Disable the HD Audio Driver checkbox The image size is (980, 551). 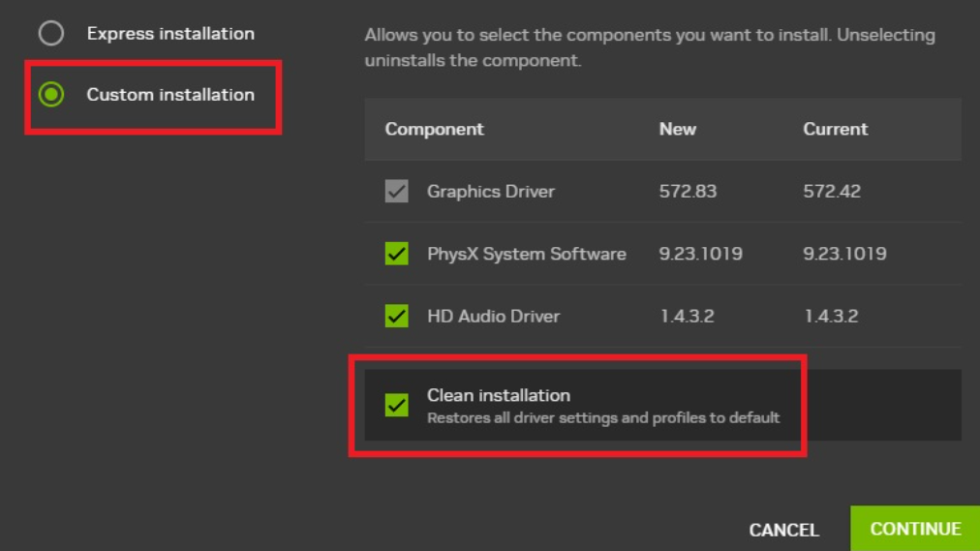pyautogui.click(x=396, y=317)
